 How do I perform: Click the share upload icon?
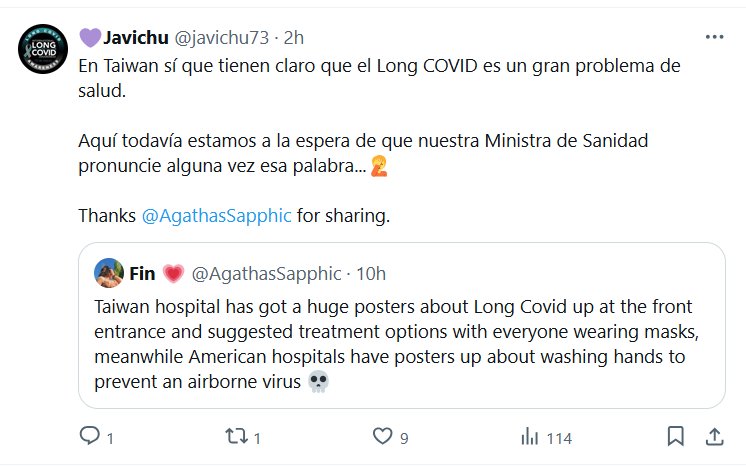click(714, 436)
